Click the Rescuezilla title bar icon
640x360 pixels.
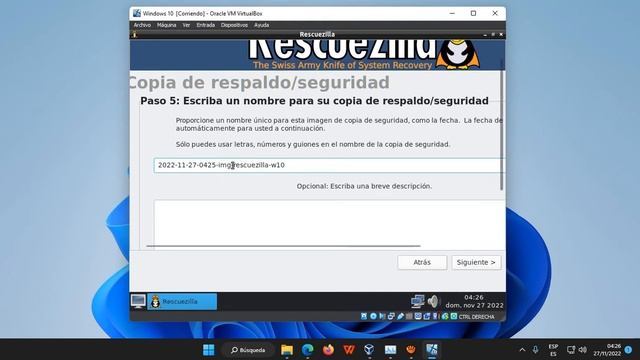coord(134,35)
